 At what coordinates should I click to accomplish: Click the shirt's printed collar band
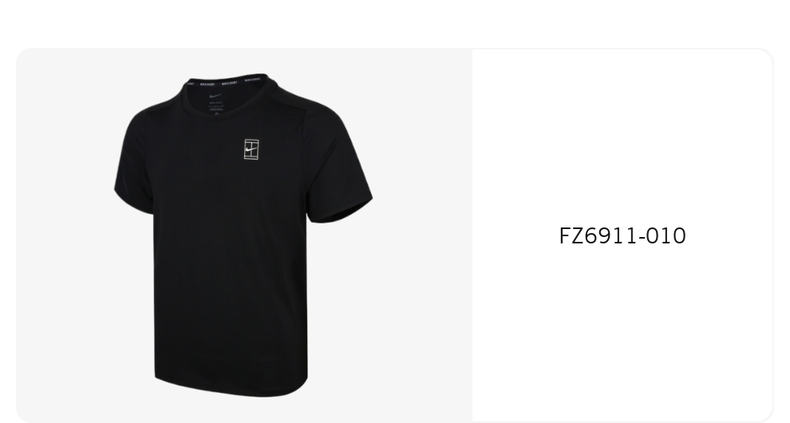tap(227, 80)
